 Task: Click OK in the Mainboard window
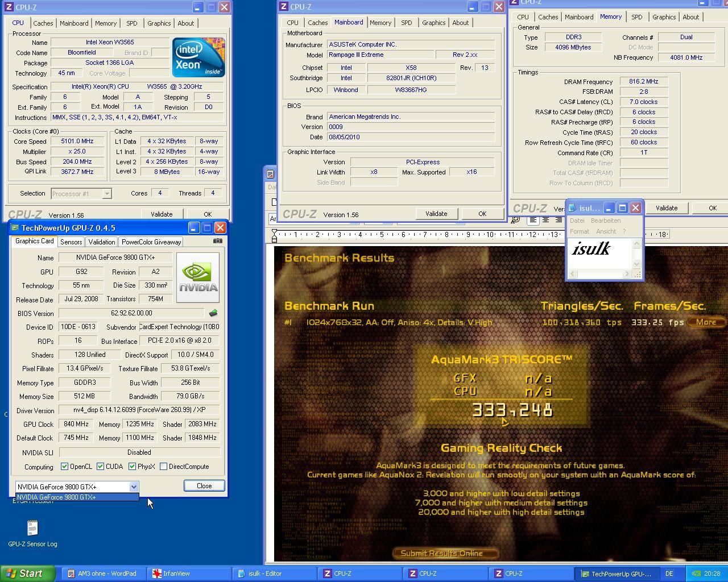[x=482, y=214]
